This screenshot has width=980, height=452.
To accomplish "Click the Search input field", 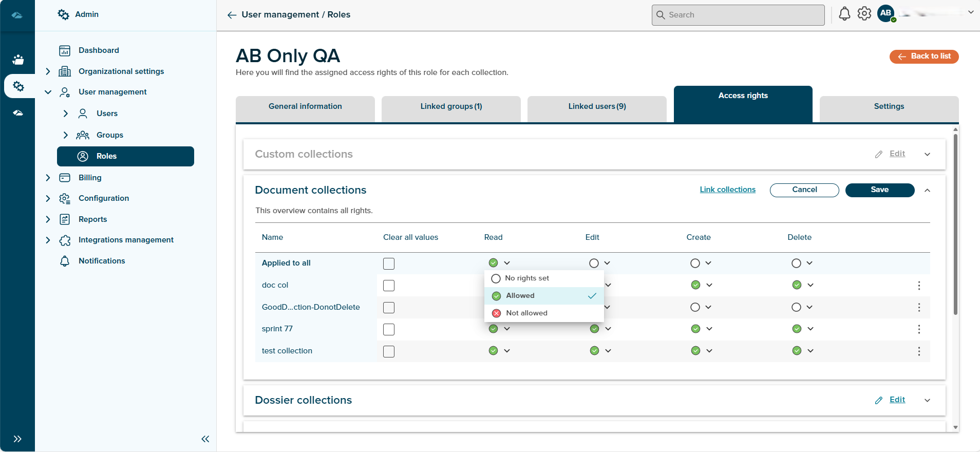I will [x=738, y=15].
